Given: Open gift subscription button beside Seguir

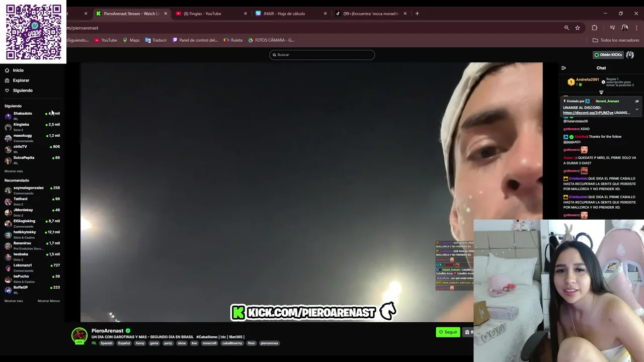Looking at the screenshot, I should pos(468,332).
